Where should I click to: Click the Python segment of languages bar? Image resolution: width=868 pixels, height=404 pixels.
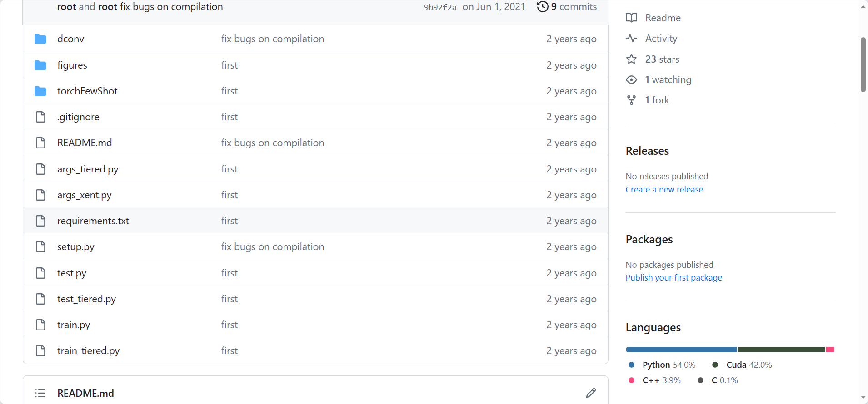click(x=681, y=350)
